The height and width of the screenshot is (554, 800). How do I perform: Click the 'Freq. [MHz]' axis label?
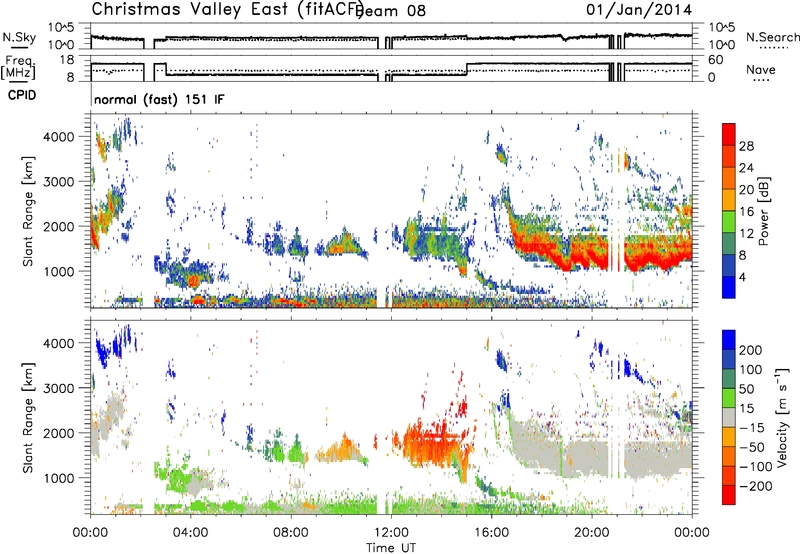pos(18,68)
